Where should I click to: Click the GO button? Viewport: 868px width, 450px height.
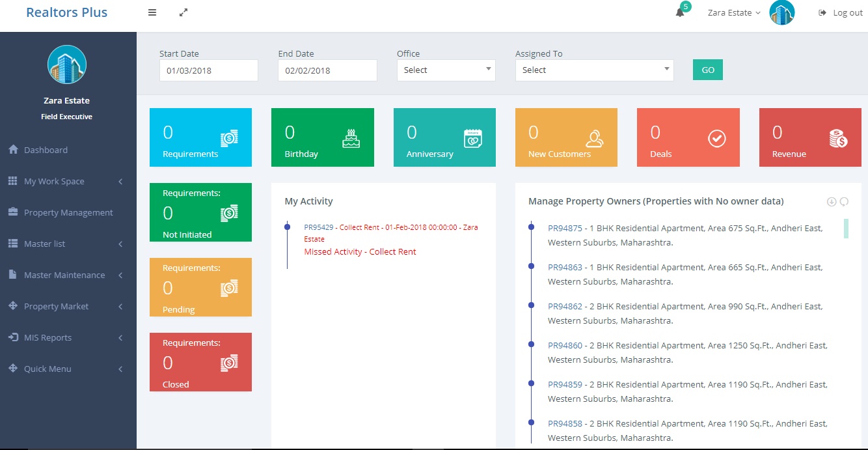click(x=708, y=70)
